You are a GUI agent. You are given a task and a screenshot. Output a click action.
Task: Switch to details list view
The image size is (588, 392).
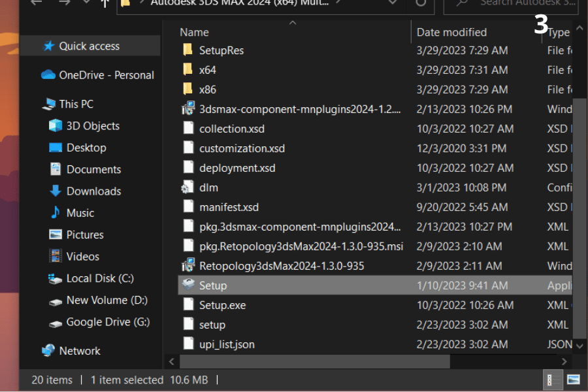(549, 380)
